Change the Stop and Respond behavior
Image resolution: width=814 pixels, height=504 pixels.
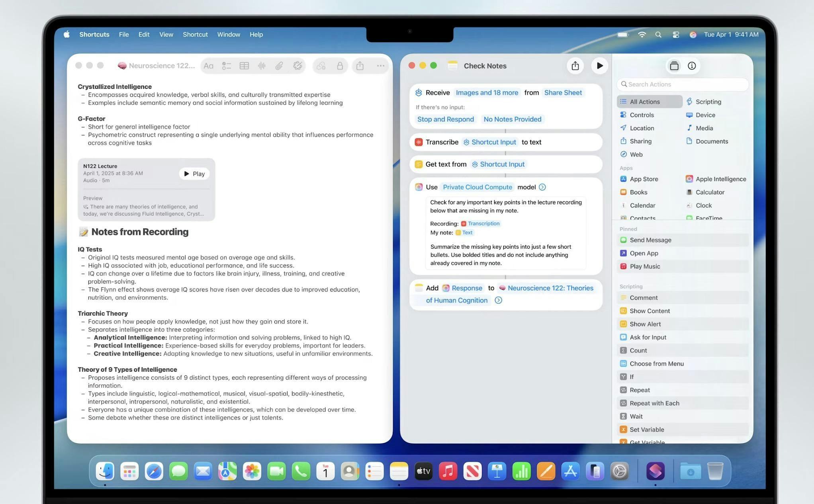[x=445, y=119]
